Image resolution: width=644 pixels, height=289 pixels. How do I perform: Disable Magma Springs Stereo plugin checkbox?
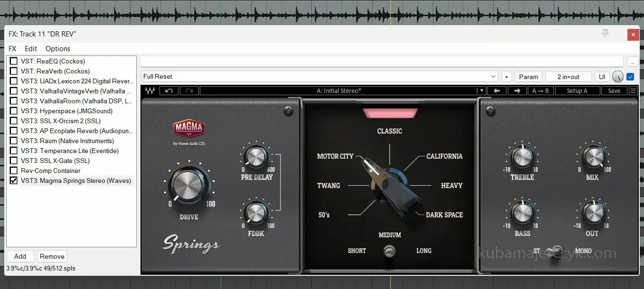pos(14,181)
